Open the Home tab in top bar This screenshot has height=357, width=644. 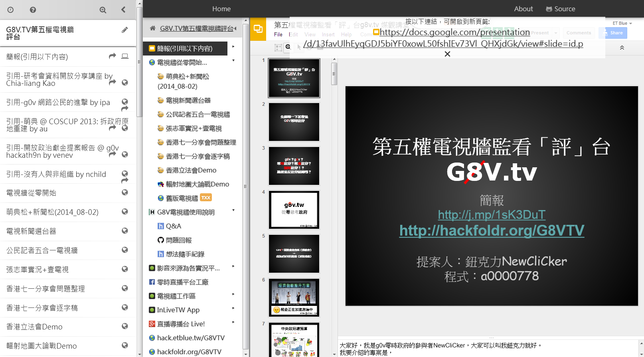221,9
